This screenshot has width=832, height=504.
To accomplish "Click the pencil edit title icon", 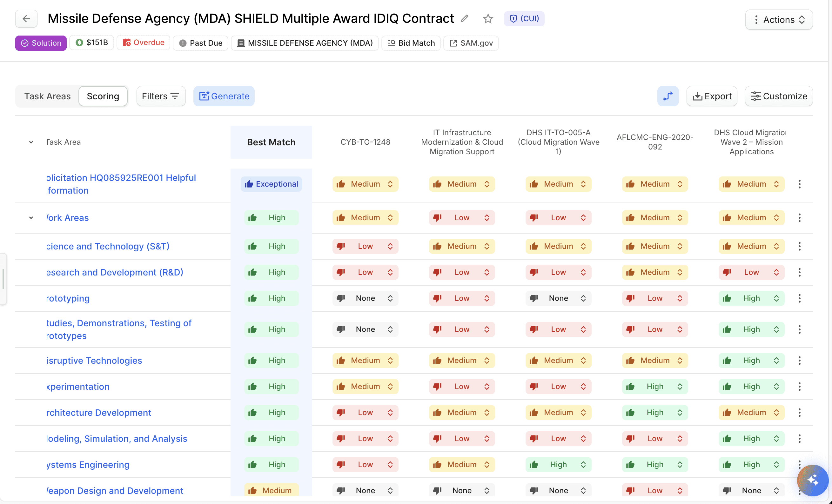I will coord(464,18).
